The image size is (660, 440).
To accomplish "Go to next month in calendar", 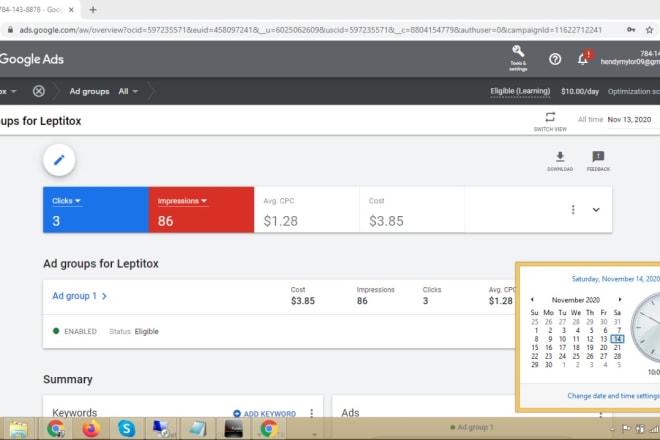I will [620, 299].
